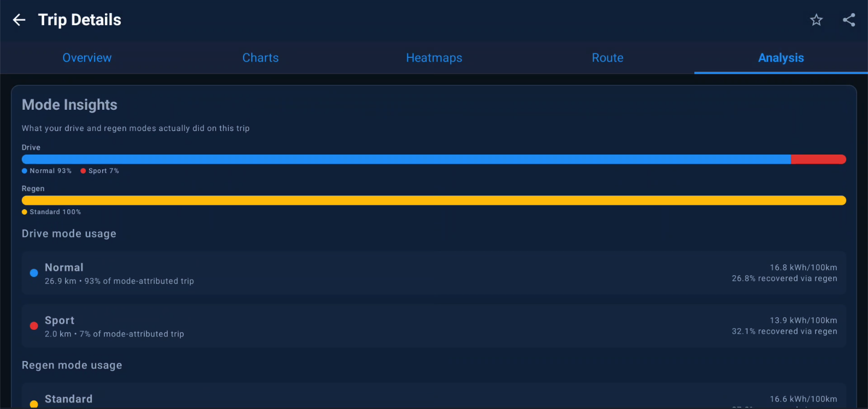Switch to the Overview tab
The height and width of the screenshot is (409, 868).
tap(87, 58)
